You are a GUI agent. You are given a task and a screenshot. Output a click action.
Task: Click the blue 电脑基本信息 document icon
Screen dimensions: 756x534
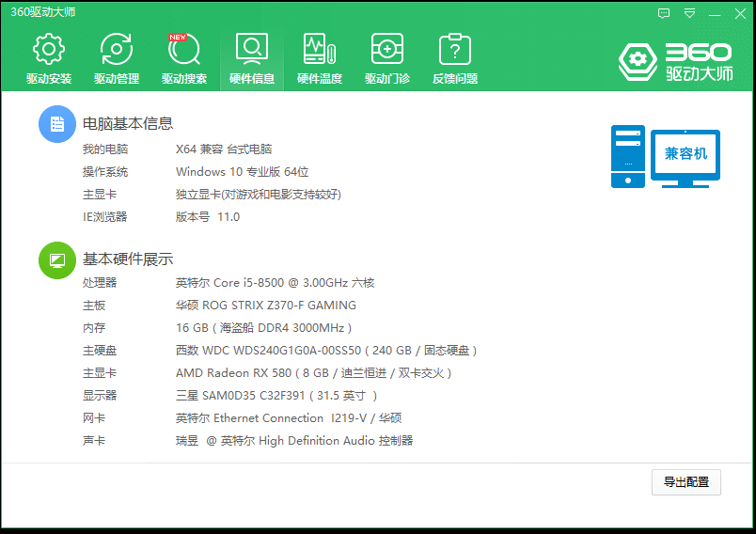[57, 124]
